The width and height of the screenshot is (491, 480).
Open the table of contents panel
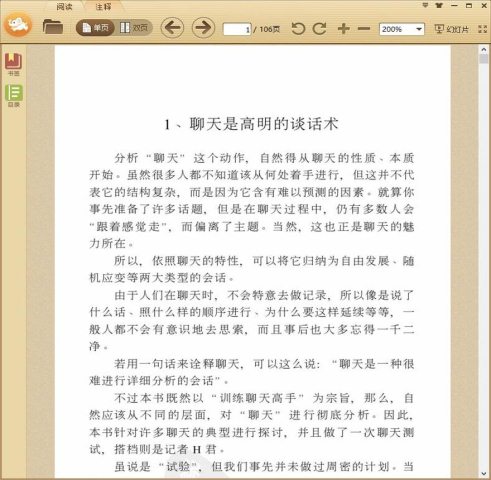pyautogui.click(x=14, y=95)
